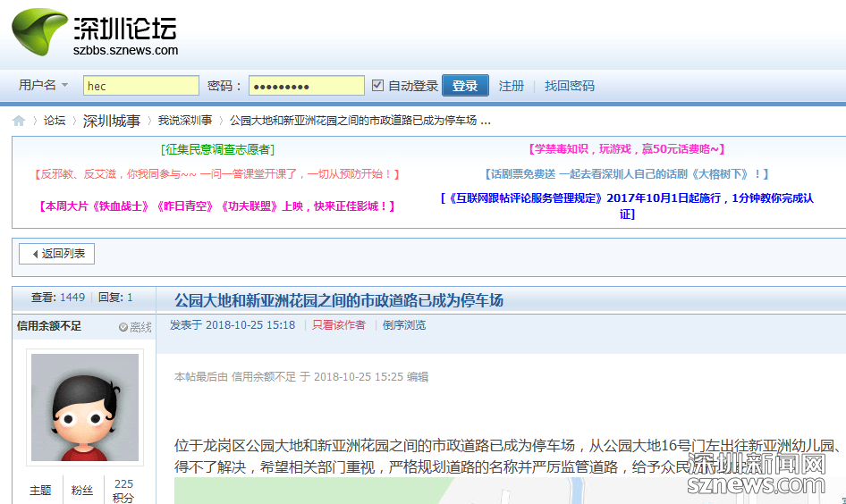Open the user avatar image

[85, 407]
